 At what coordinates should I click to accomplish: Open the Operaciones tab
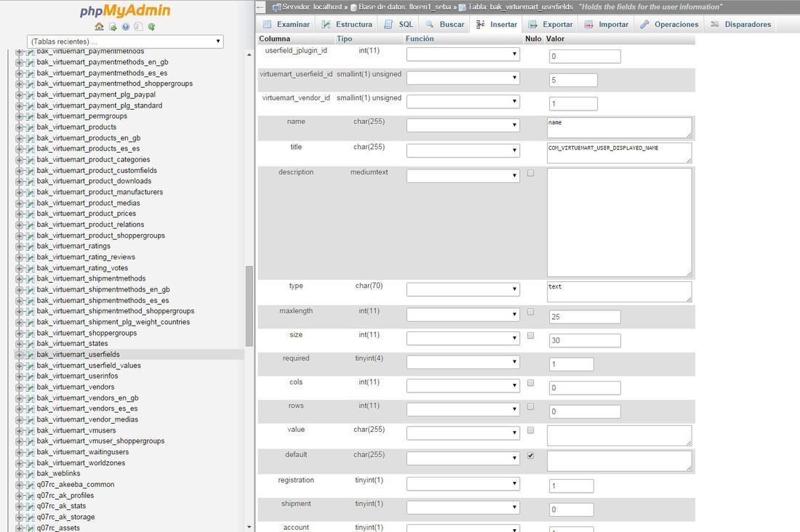pyautogui.click(x=669, y=25)
